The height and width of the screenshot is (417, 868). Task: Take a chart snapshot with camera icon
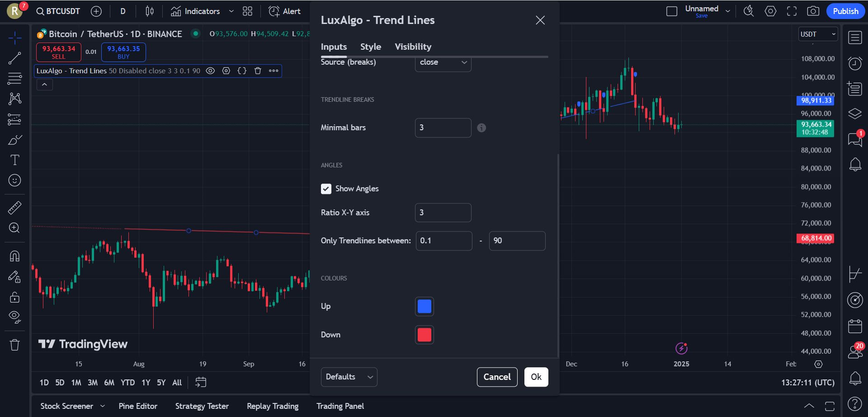coord(813,11)
